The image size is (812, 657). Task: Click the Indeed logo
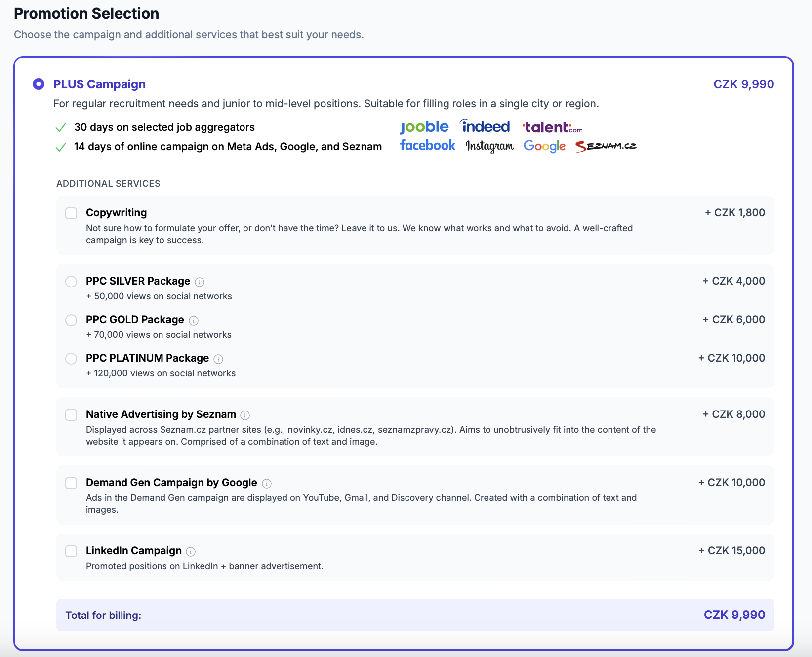pos(485,126)
